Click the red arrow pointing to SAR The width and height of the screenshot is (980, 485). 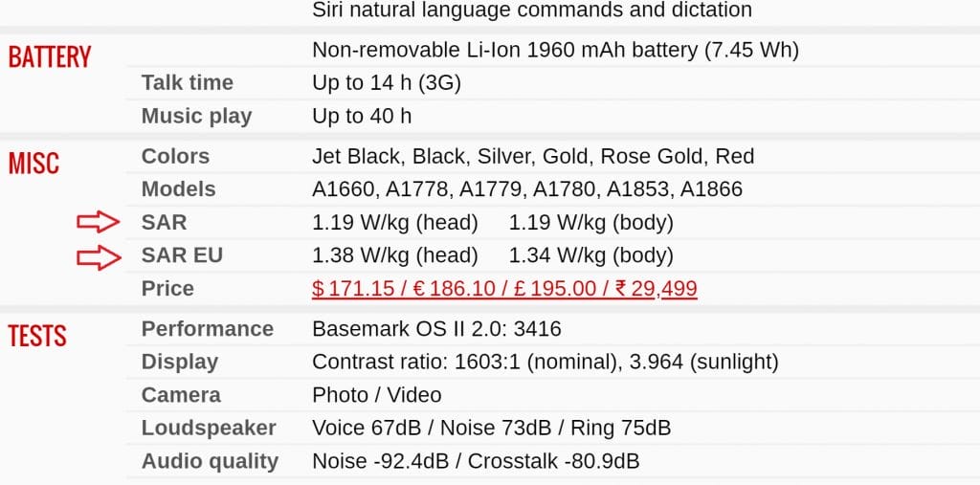pos(98,223)
